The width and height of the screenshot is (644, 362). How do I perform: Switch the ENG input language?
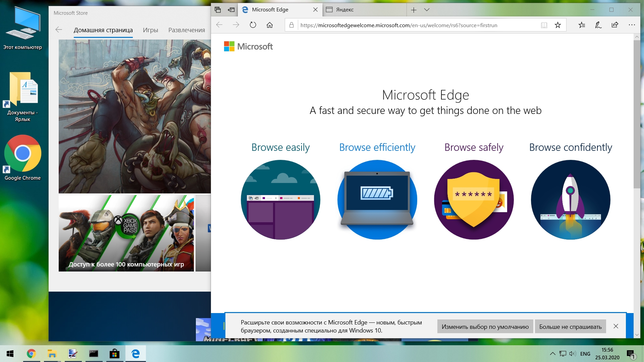pos(585,354)
